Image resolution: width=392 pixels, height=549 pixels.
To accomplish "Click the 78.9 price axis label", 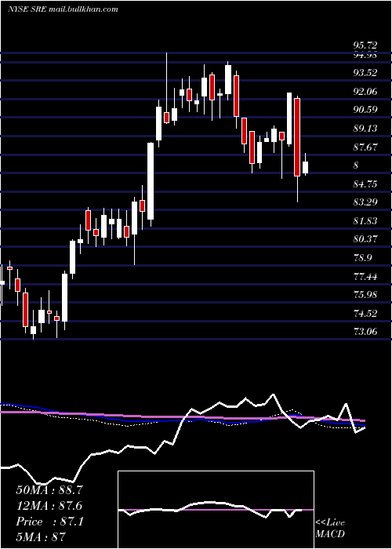I will [363, 258].
